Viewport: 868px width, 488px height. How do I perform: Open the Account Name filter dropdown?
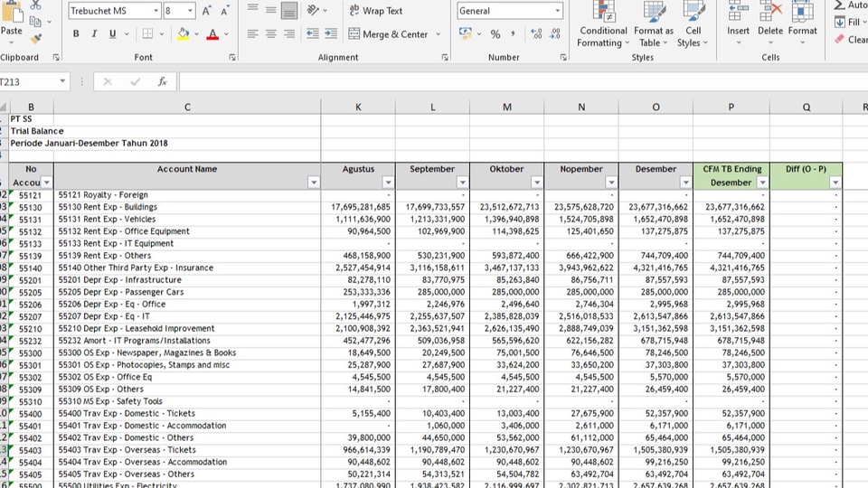pyautogui.click(x=314, y=183)
